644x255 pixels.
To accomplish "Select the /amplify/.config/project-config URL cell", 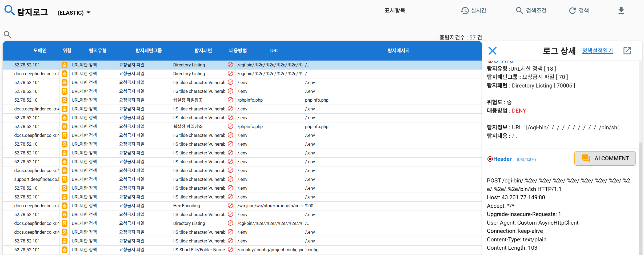I will coord(269,250).
